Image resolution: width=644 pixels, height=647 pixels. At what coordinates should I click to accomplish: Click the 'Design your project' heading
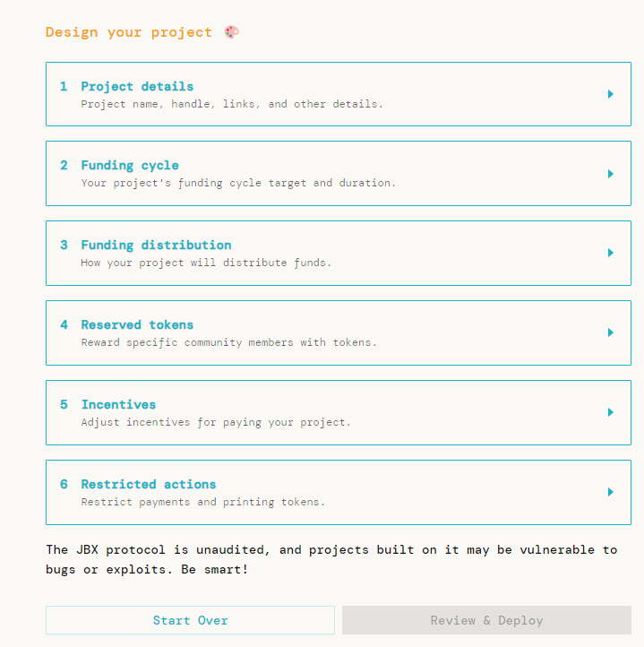[x=129, y=32]
